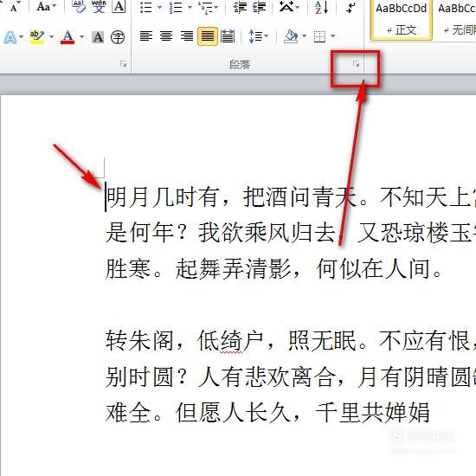Screen dimensions: 476x476
Task: Click the line 胜寒。起舞弄清影
Action: tap(273, 268)
